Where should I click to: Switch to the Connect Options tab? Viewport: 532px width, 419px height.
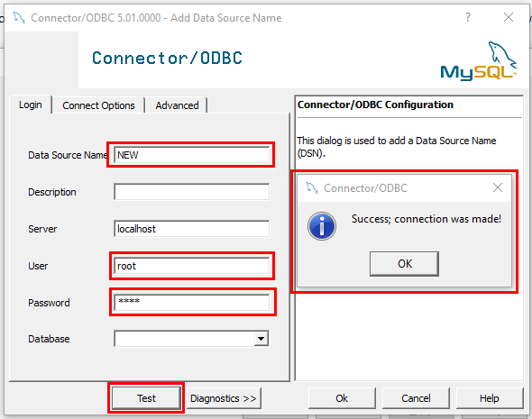[98, 105]
